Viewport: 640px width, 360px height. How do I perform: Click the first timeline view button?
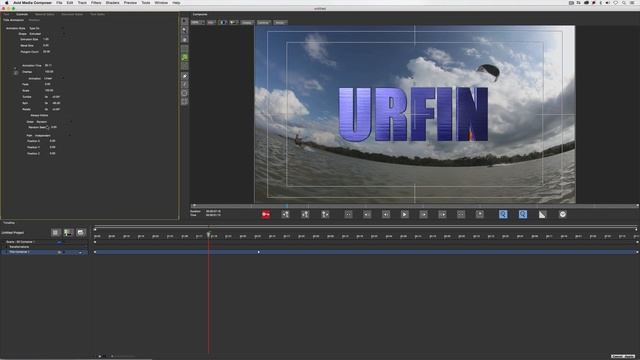pyautogui.click(x=56, y=233)
